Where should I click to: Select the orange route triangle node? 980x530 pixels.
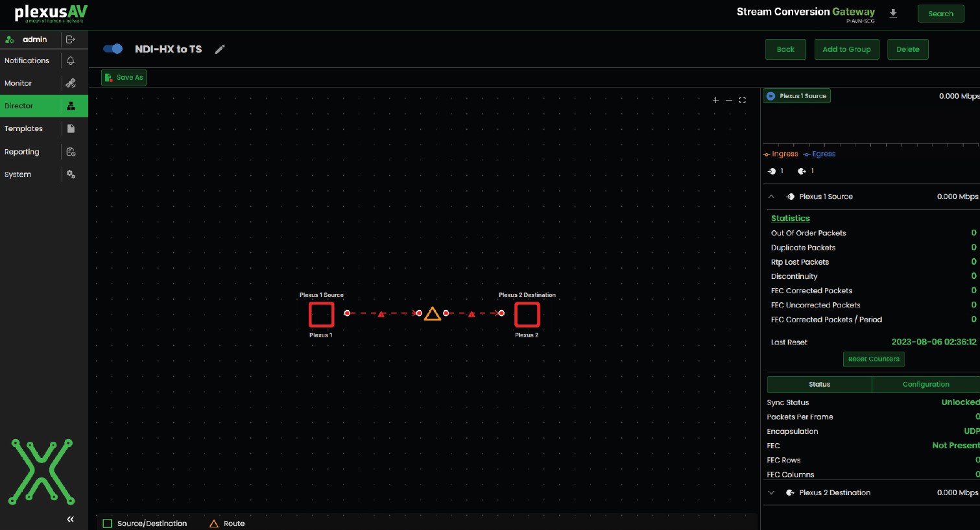coord(433,314)
